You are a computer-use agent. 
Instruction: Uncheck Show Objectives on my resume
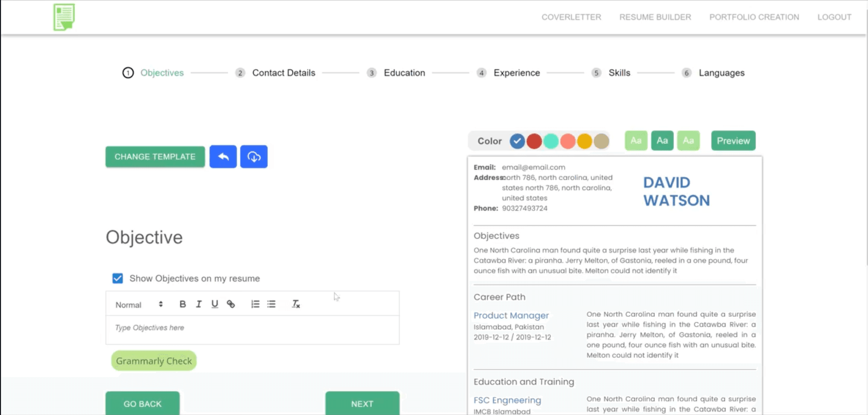pos(117,278)
